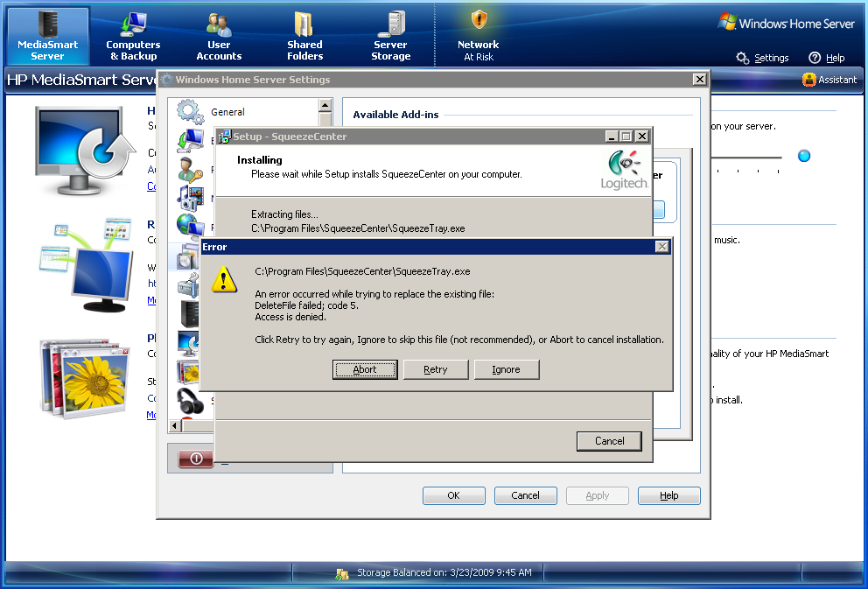Open Settings from the top right
Viewport: 868px width, 589px height.
pos(762,58)
